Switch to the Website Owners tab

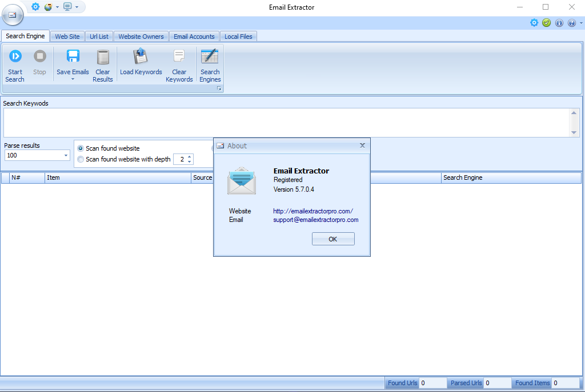pos(141,37)
